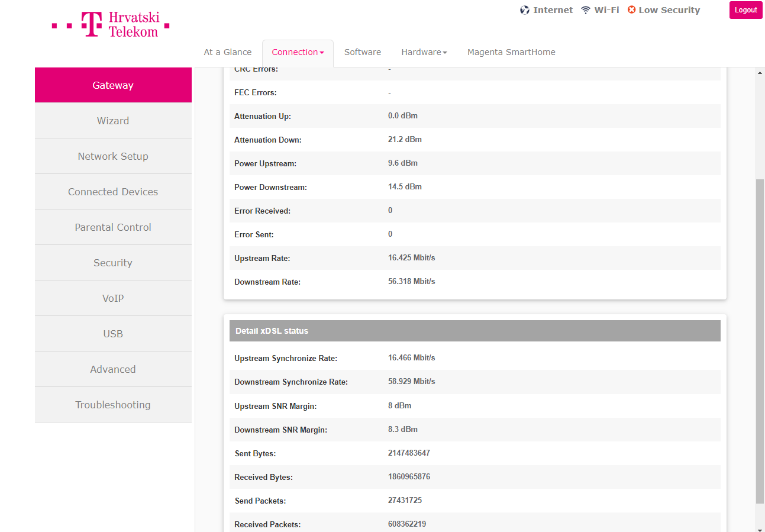Select Gateway in the sidebar
Screen dimensions: 765x532
tap(113, 85)
